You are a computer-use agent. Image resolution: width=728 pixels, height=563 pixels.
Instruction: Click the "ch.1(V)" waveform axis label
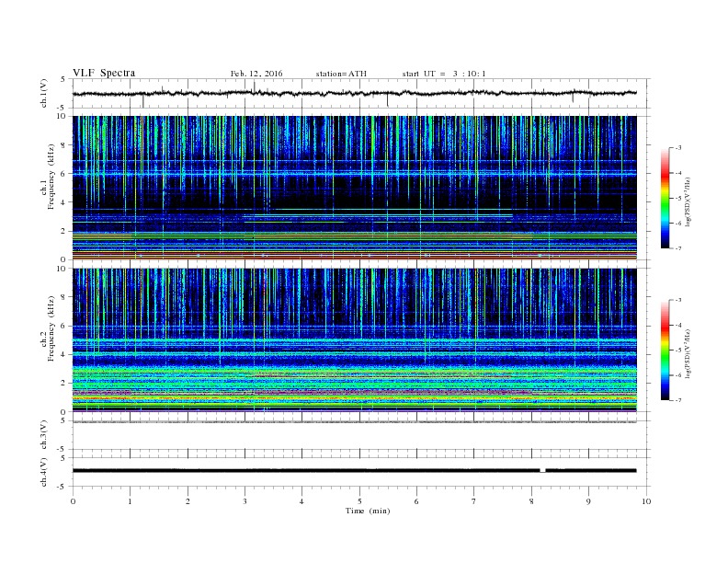coord(44,93)
